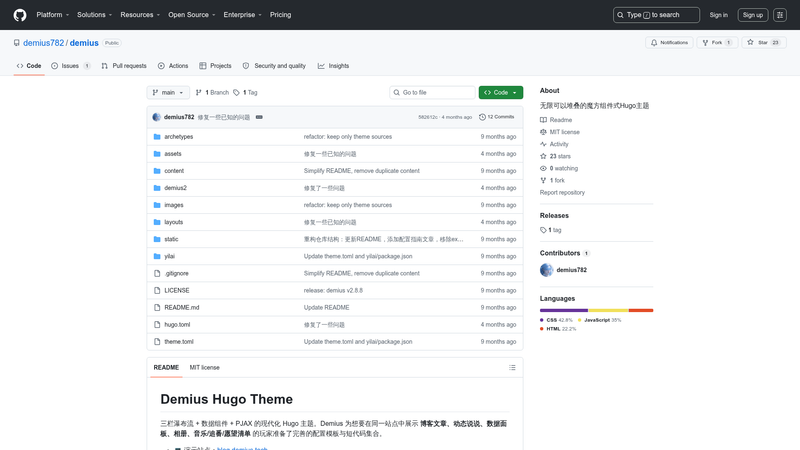The image size is (800, 450).
Task: Click the content folder icon
Action: [157, 171]
